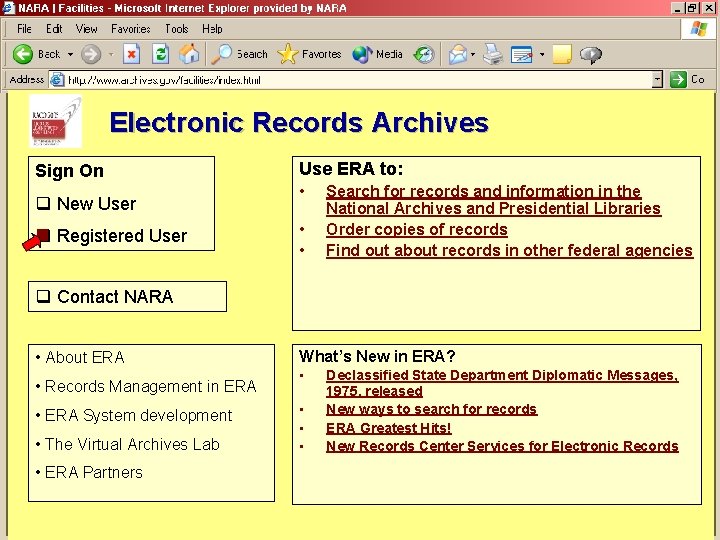The width and height of the screenshot is (720, 540).
Task: Select ERA System development
Action: point(138,416)
